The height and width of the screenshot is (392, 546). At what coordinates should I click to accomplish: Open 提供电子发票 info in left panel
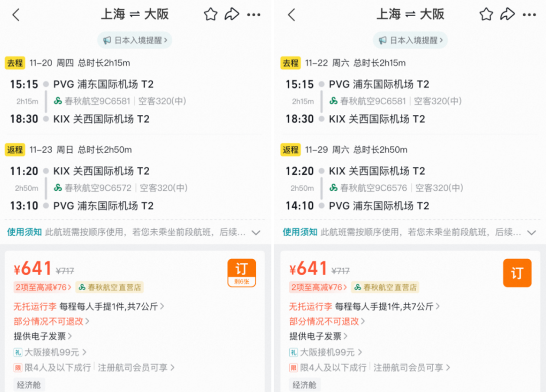point(43,336)
